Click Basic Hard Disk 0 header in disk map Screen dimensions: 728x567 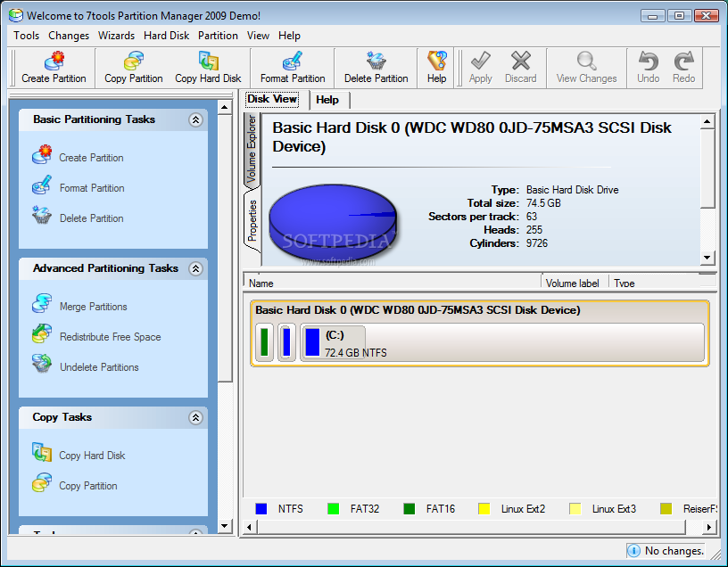pyautogui.click(x=418, y=310)
